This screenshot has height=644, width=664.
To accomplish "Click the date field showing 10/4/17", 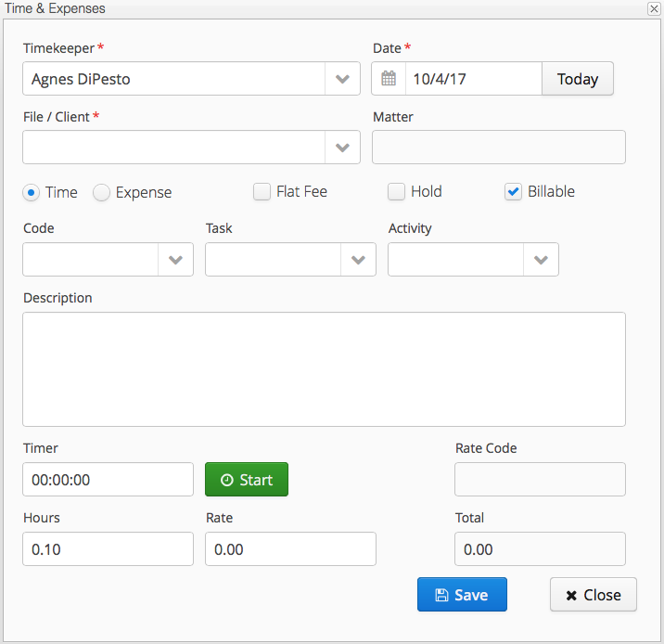I will tap(472, 79).
